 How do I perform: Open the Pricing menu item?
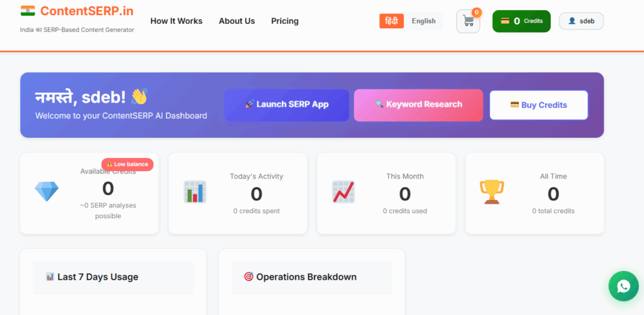[285, 21]
